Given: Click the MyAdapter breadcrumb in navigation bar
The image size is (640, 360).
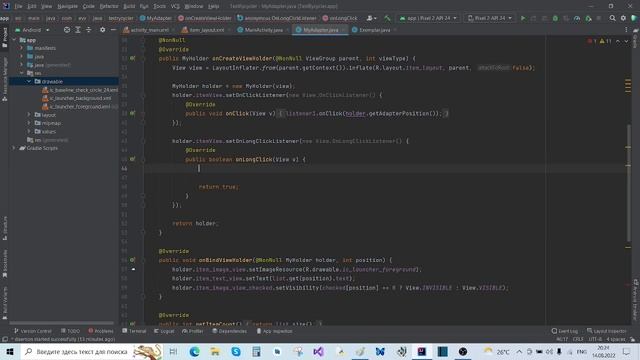Looking at the screenshot, I should (x=156, y=18).
